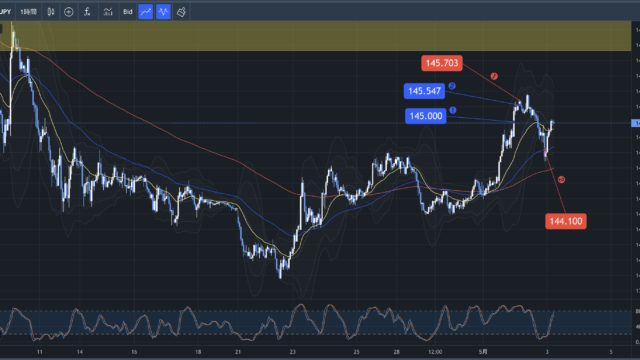
Task: Select the red 145.703 price label
Action: tap(442, 63)
